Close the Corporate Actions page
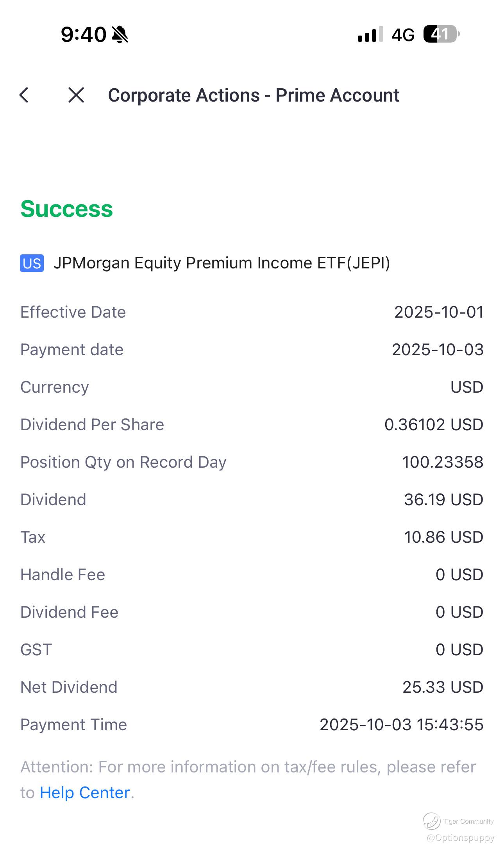The width and height of the screenshot is (504, 849). point(76,95)
